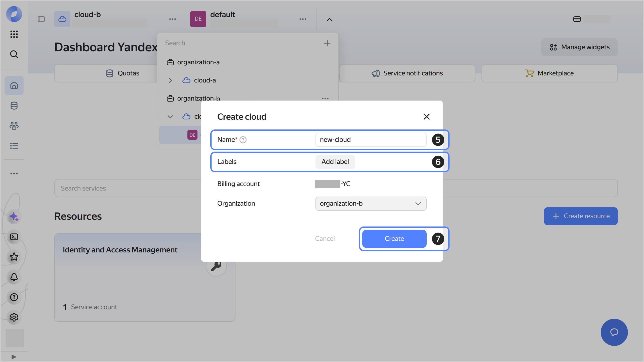
Task: Click the Name field help circle icon
Action: coord(243,140)
